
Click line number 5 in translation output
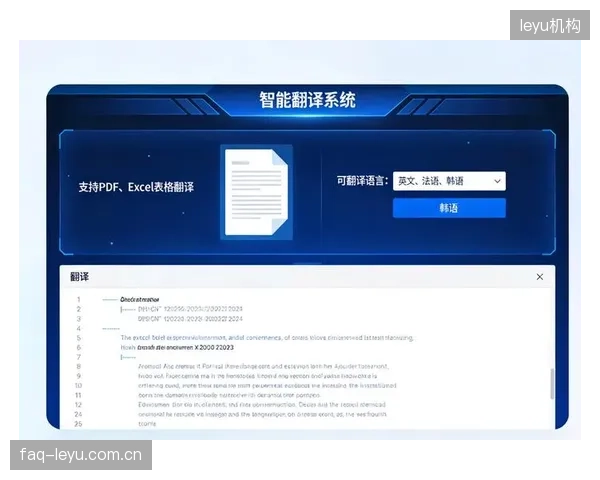click(x=78, y=338)
